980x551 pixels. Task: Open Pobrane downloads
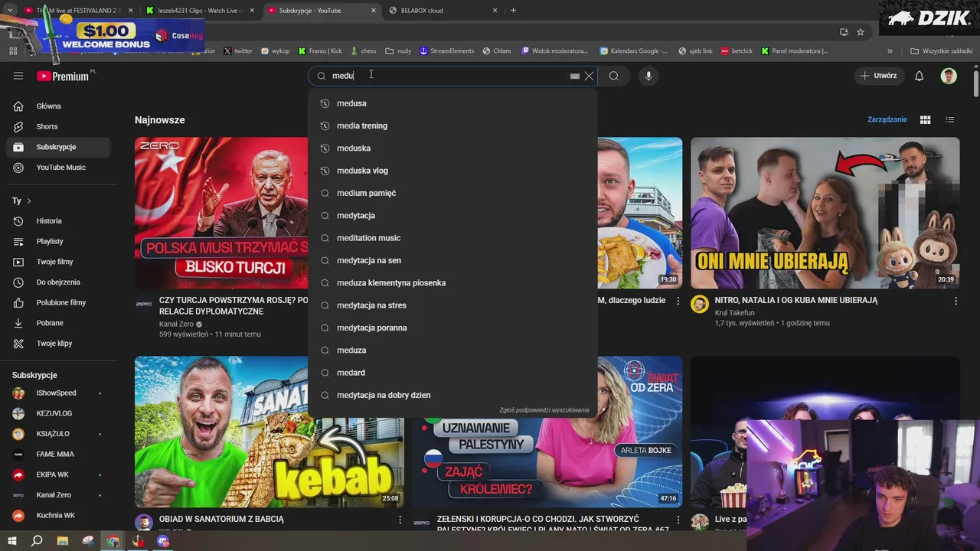point(59,323)
